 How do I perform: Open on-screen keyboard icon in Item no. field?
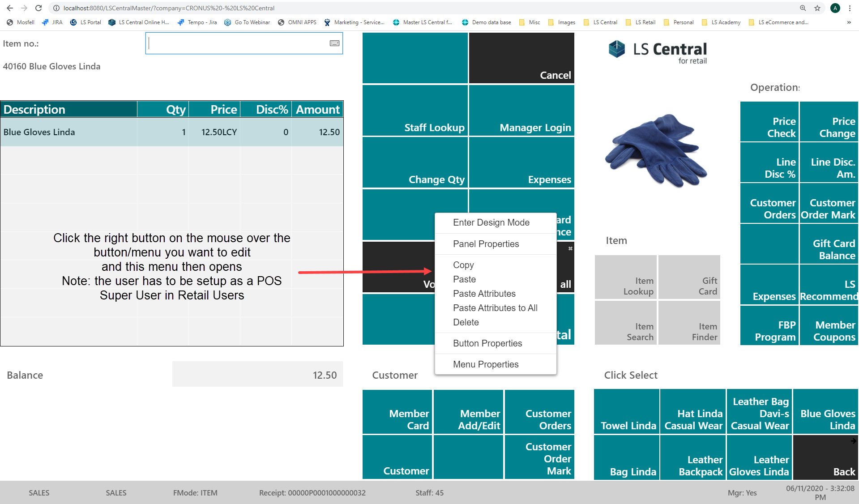(334, 43)
